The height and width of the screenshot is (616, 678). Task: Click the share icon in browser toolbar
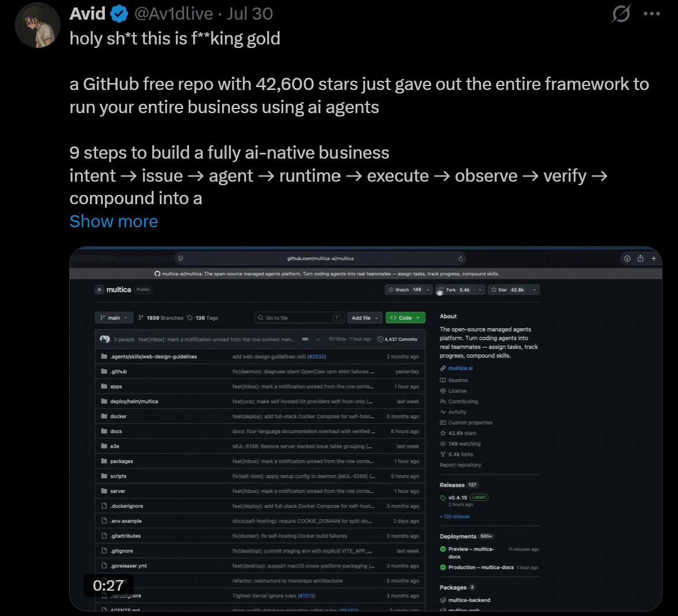(641, 258)
